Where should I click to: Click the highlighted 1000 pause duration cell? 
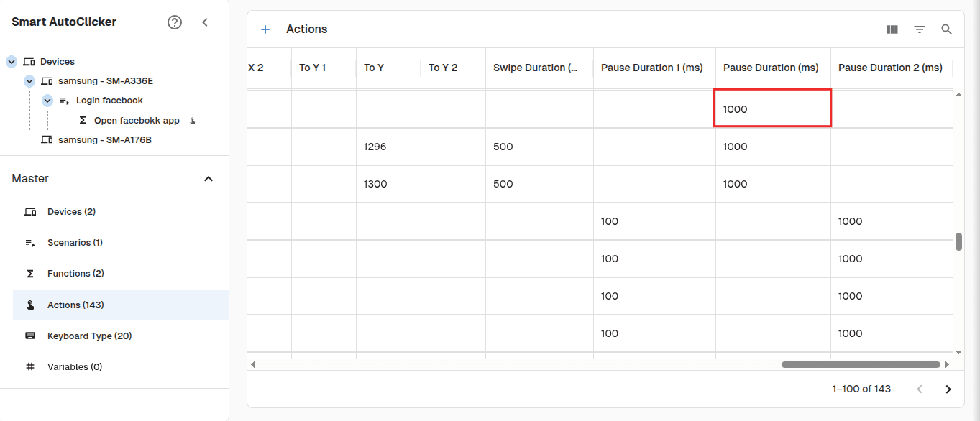coord(771,108)
